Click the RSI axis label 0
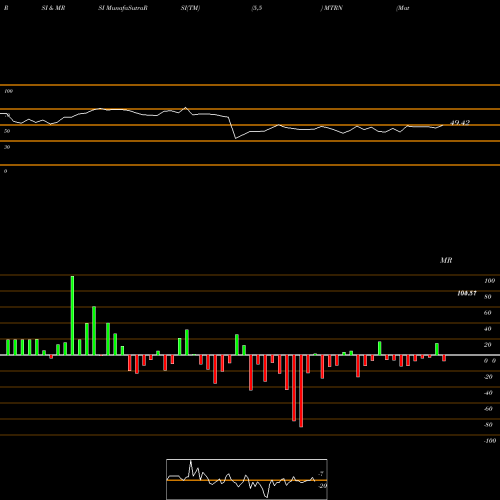 coord(5,171)
